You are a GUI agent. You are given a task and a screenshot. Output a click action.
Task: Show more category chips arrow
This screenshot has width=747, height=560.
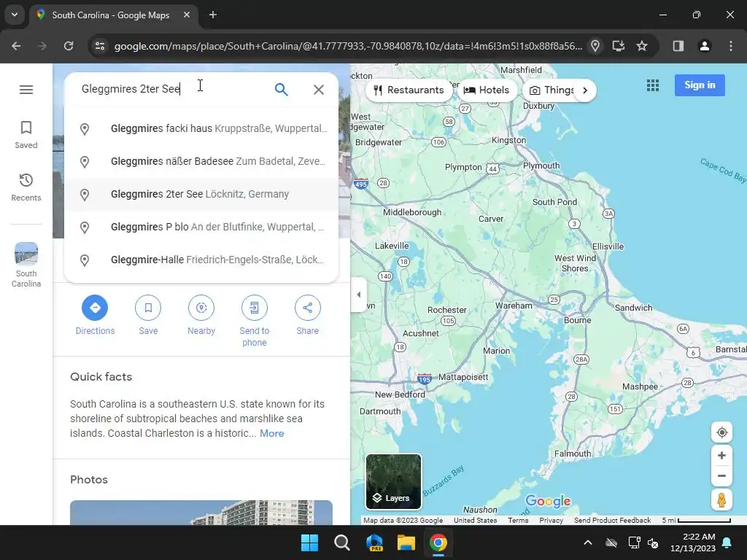click(585, 90)
